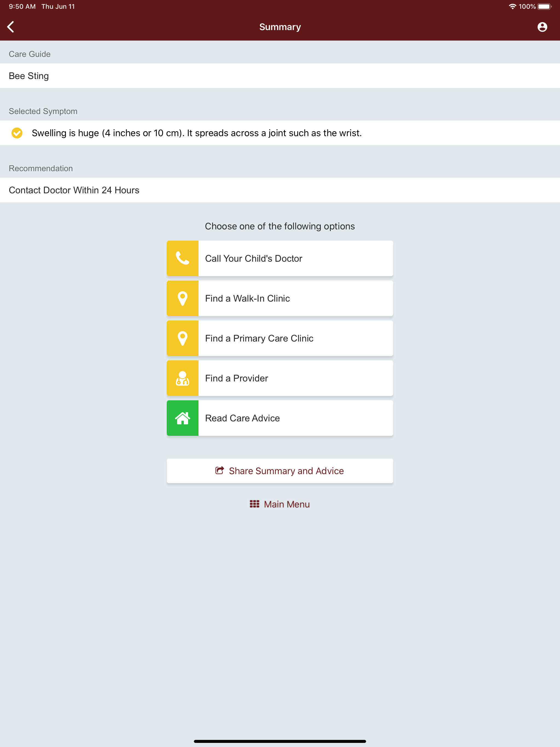
Task: Open Read Care Advice
Action: coord(280,418)
